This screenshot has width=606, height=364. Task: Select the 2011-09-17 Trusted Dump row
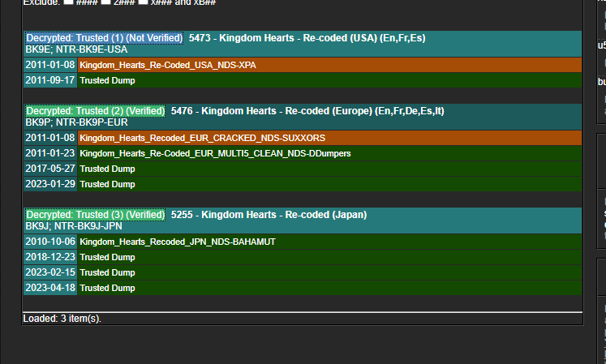tap(303, 80)
